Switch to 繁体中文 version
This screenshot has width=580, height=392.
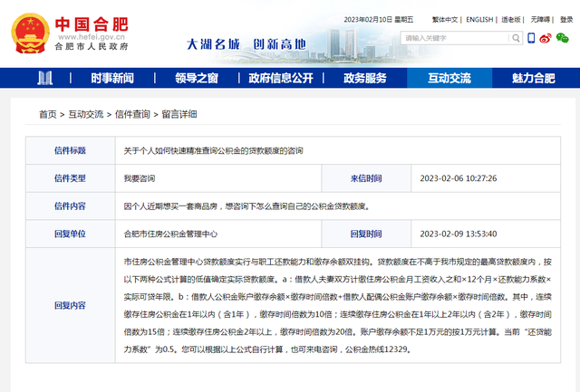click(445, 20)
